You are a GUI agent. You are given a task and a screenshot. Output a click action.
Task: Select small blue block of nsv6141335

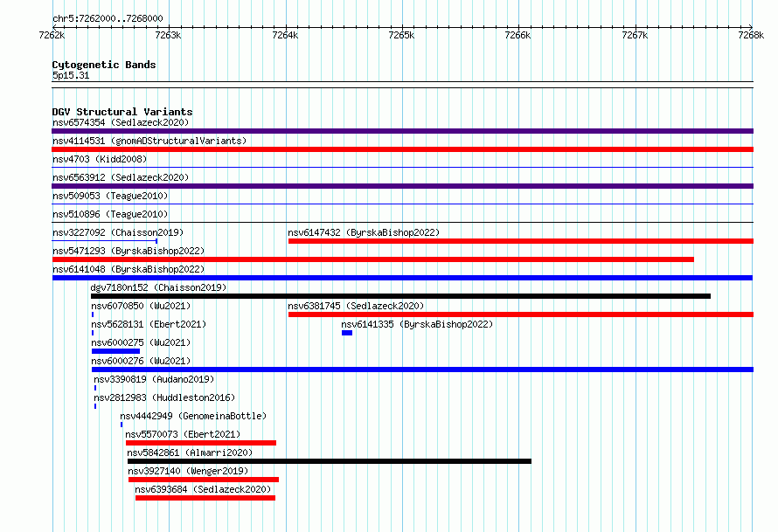(x=347, y=333)
